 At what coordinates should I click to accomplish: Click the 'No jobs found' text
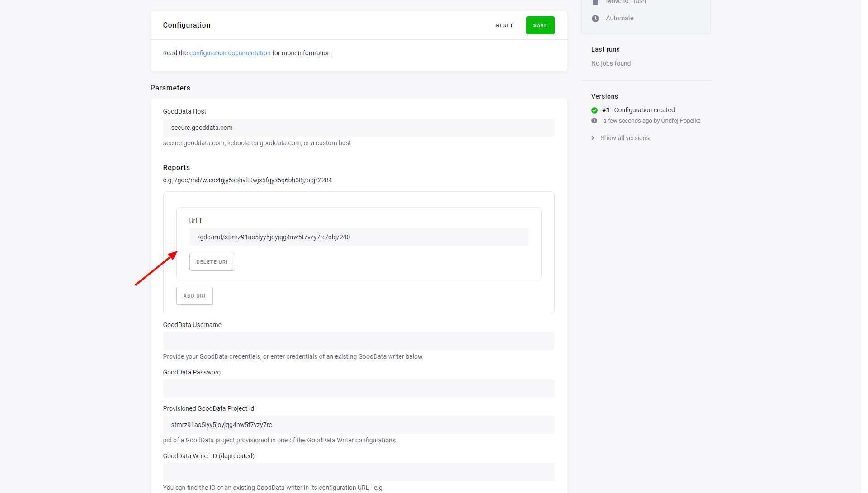tap(610, 63)
